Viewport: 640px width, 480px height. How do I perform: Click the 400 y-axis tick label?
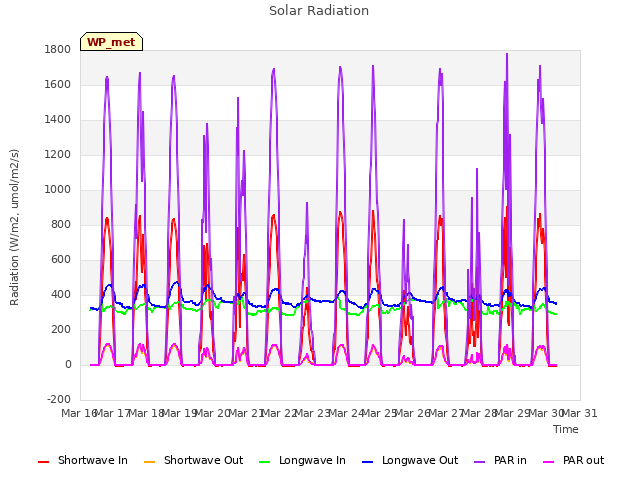[x=61, y=295]
